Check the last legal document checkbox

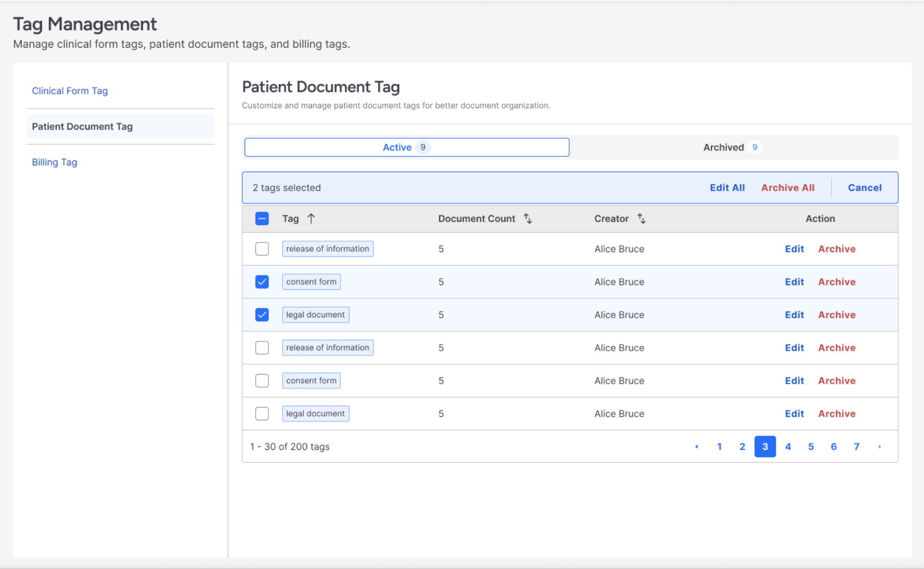pos(262,413)
